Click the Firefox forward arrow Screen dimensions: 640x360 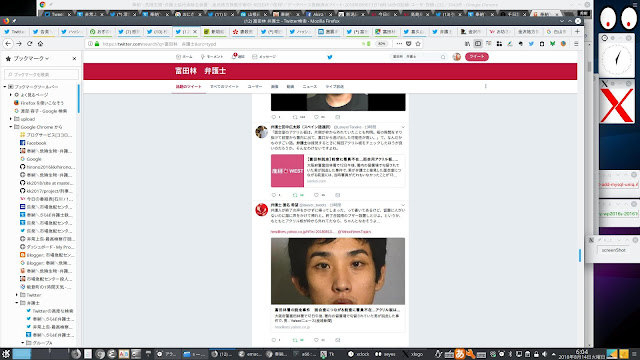point(19,44)
